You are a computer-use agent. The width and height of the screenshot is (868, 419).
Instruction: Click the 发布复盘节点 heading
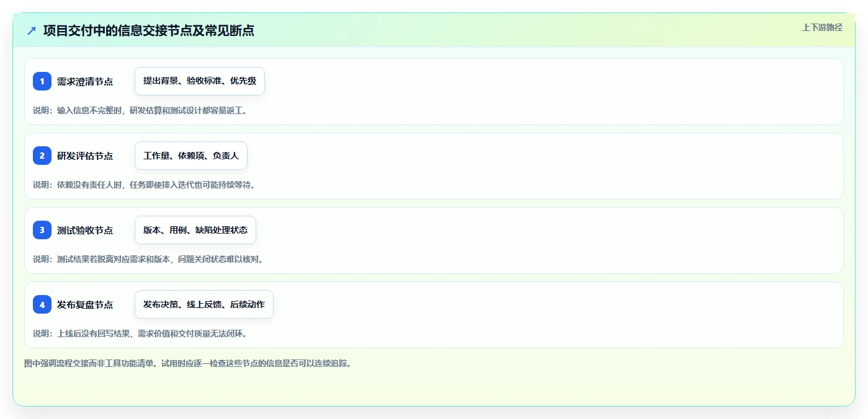85,304
